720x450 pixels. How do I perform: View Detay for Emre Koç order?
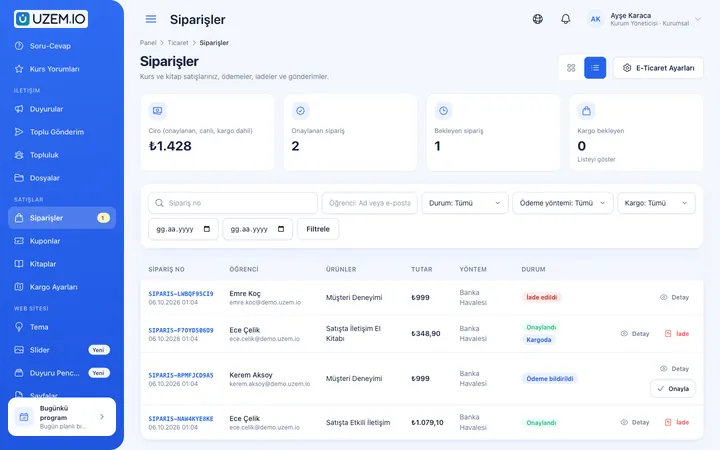click(x=675, y=297)
